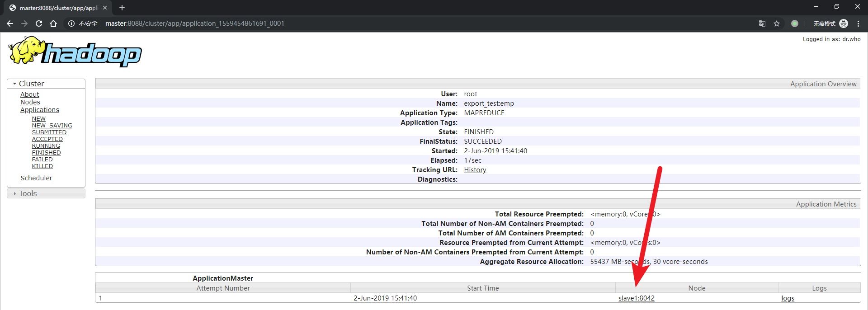
Task: Click the address bar URL field
Action: pos(194,23)
